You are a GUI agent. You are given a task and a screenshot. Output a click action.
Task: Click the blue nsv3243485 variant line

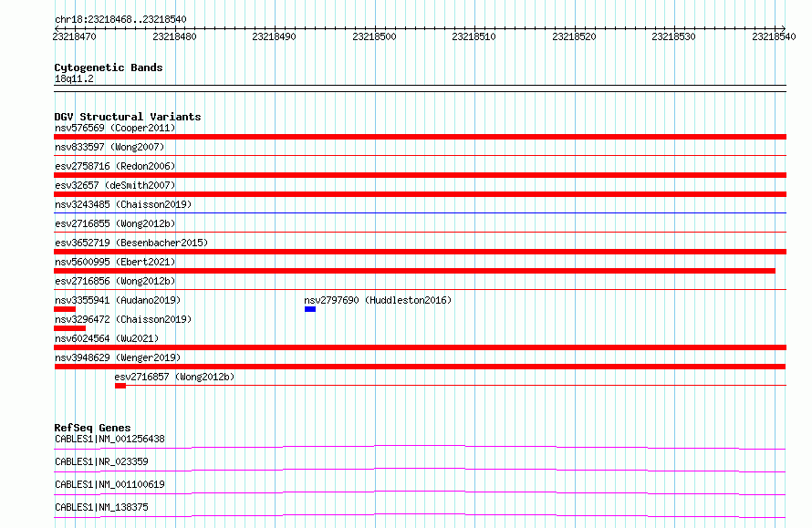pyautogui.click(x=420, y=212)
